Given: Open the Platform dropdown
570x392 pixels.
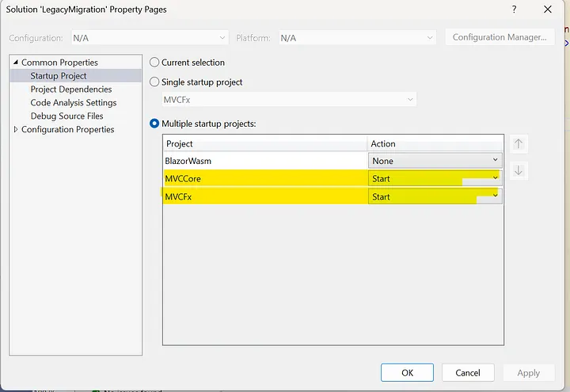Looking at the screenshot, I should click(357, 38).
